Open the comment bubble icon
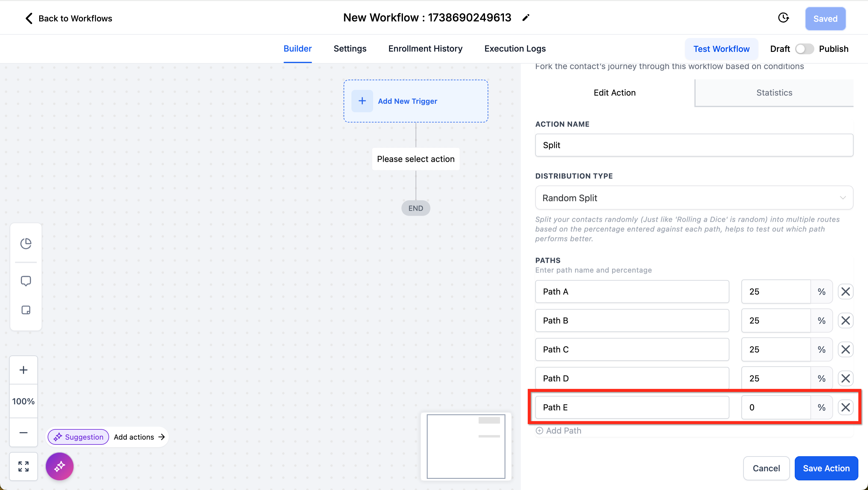 tap(26, 281)
